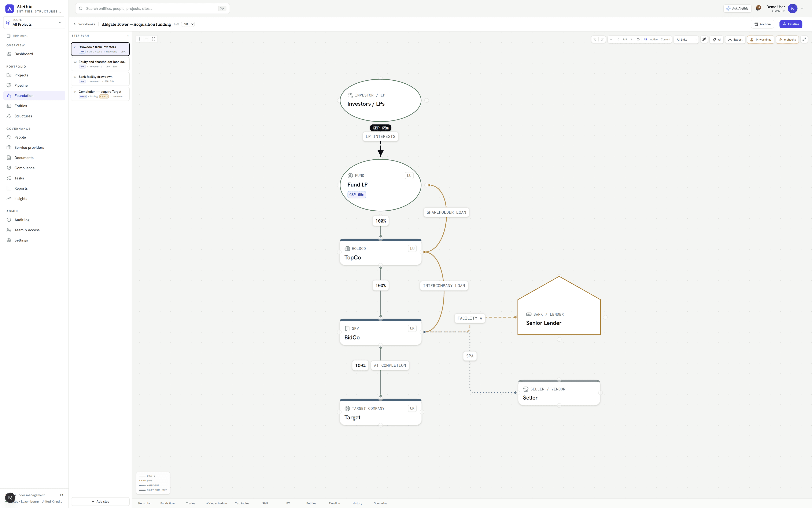The width and height of the screenshot is (812, 508).
Task: Focus the global search field
Action: point(152,8)
